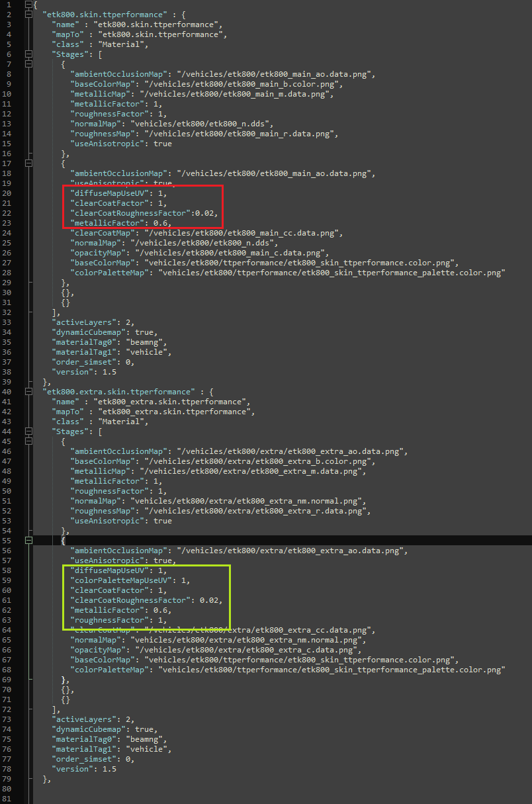Click the "mapTo" : "etk800.skin.ttperformance" line

(x=140, y=34)
